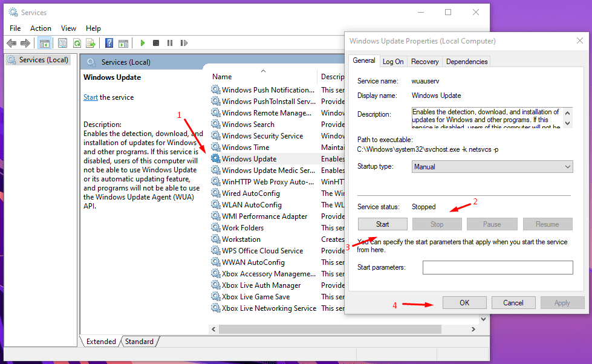Switch to the Recovery tab
592x364 pixels.
(424, 62)
